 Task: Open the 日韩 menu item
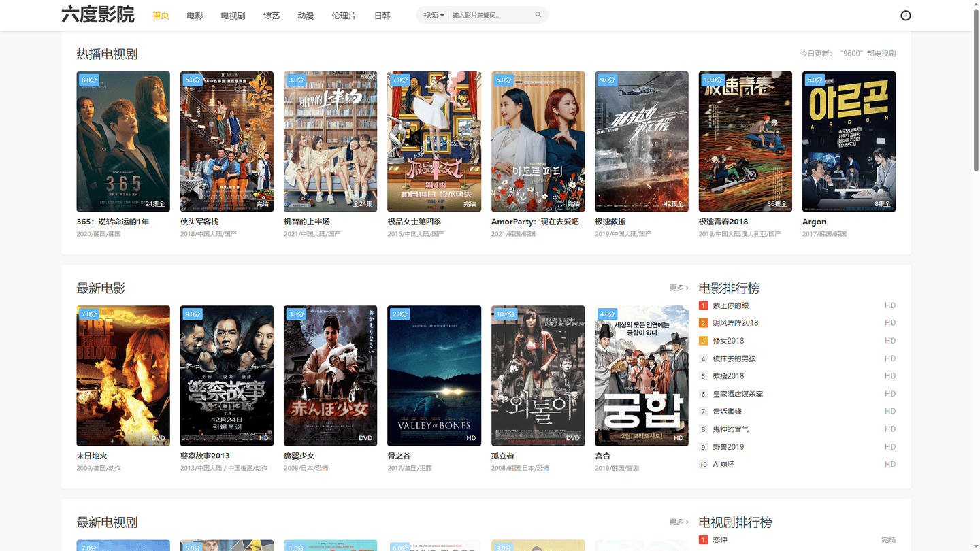[x=382, y=15]
